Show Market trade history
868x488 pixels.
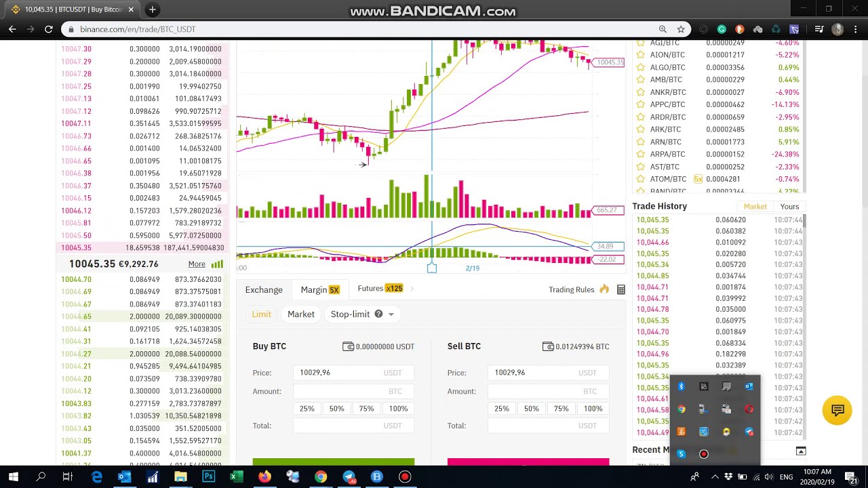(755, 207)
